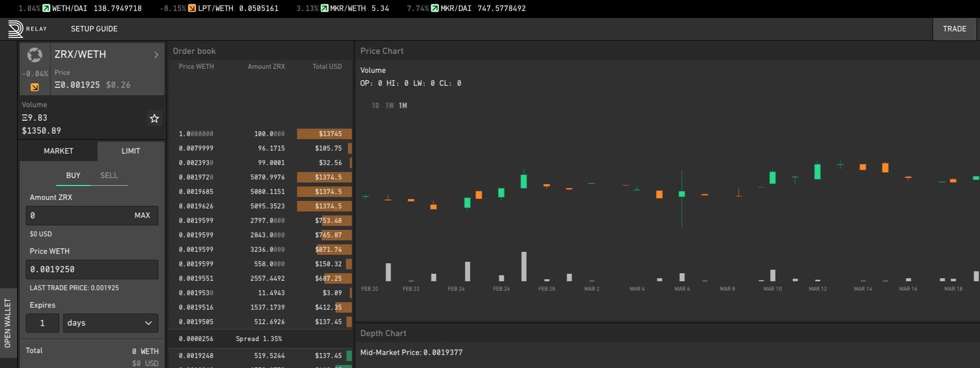
Task: Open the Setup Guide link
Action: click(94, 29)
